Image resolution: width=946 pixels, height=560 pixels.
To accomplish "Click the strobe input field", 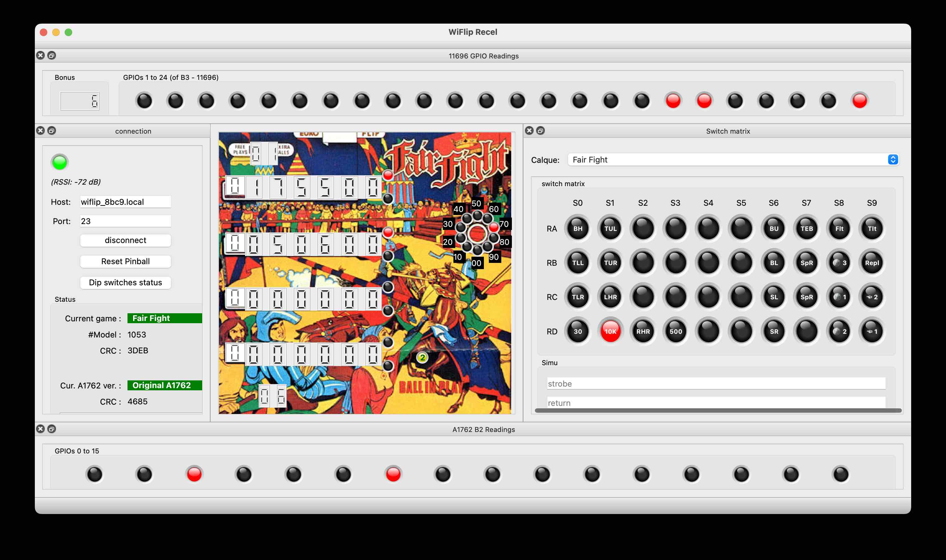I will pos(716,384).
